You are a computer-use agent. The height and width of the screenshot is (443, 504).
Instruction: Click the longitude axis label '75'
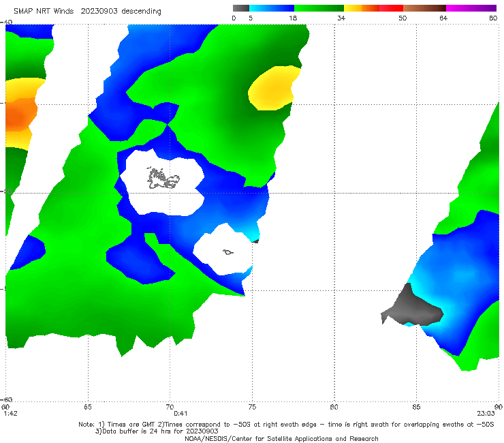click(252, 407)
